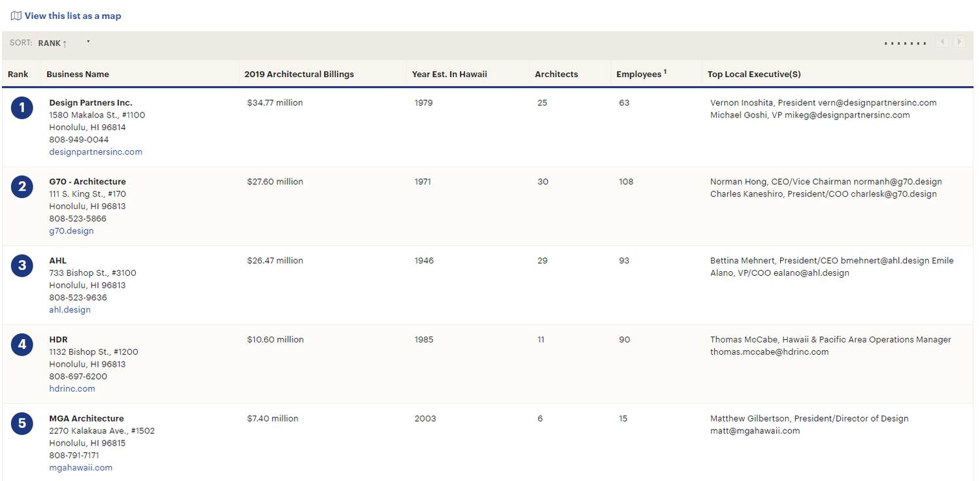Click the rank 5 circle badge
Viewport: 980px width, 481px height.
pyautogui.click(x=22, y=423)
